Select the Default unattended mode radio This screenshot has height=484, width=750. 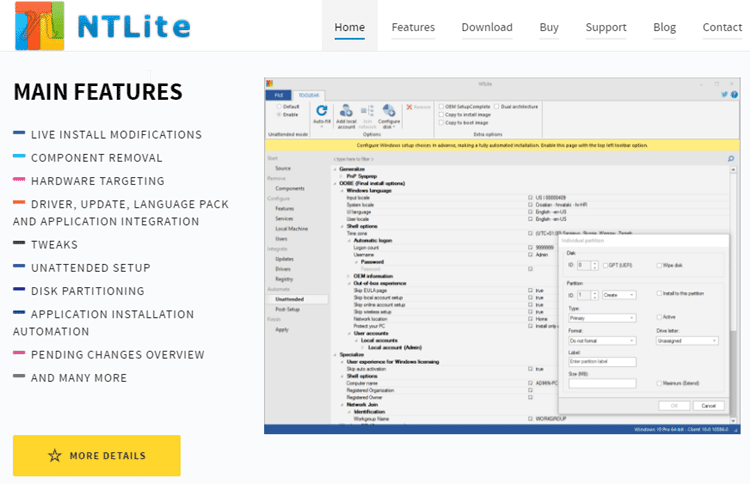pos(279,107)
